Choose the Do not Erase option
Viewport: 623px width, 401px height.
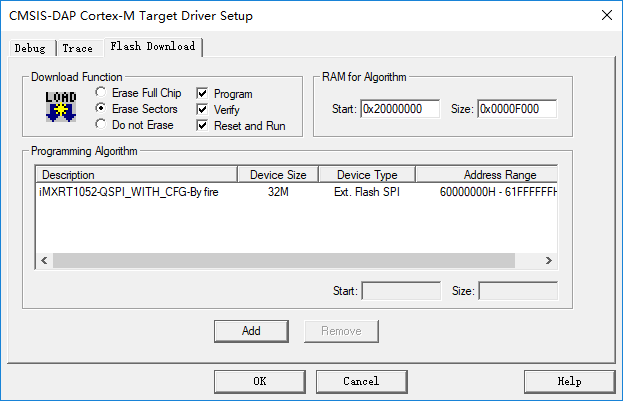tap(101, 125)
